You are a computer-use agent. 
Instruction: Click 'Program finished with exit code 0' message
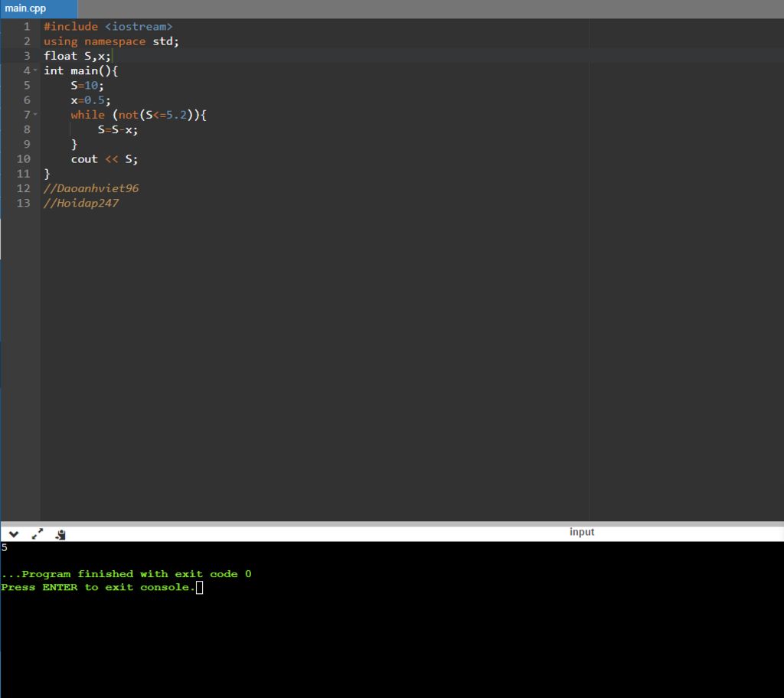pyautogui.click(x=126, y=574)
